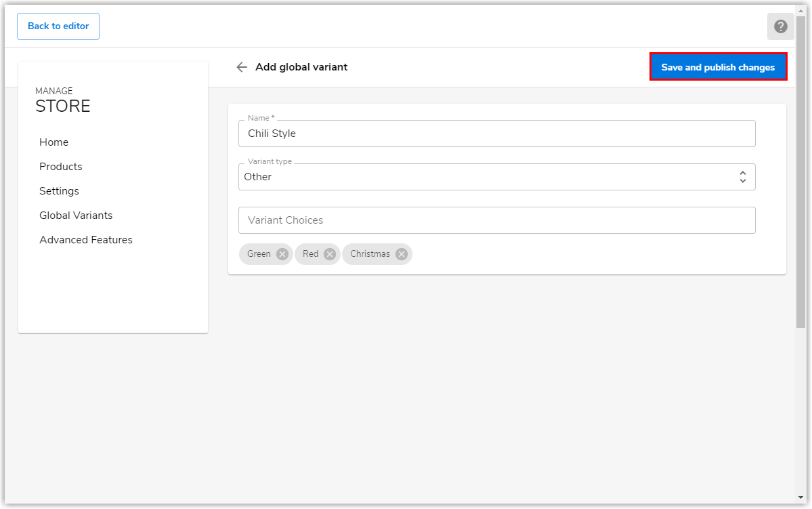Click the Variant Choices input field
This screenshot has width=812, height=509.
click(496, 220)
